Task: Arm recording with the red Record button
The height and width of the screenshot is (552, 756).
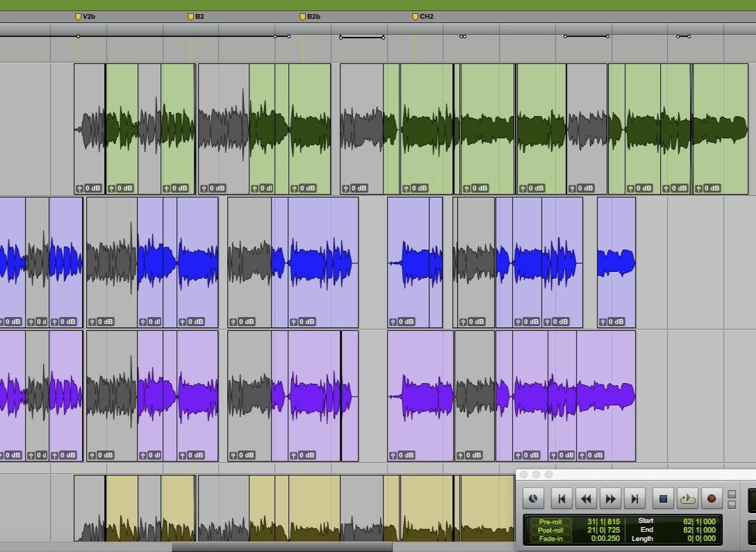Action: coord(711,498)
